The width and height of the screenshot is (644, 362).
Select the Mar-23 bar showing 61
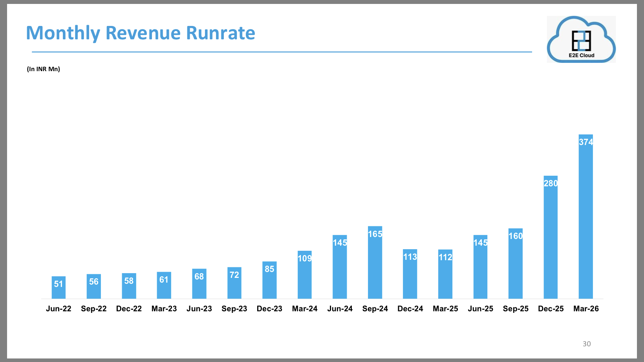pos(164,285)
